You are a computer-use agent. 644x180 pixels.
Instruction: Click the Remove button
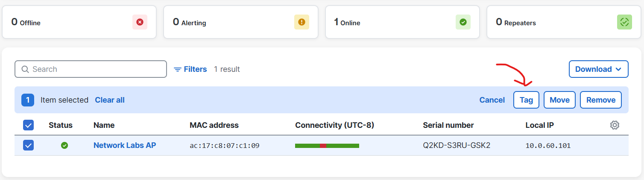coord(601,100)
